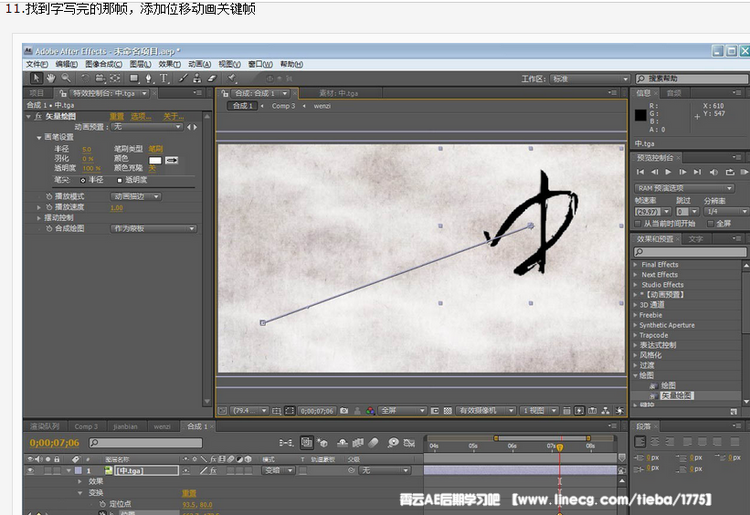Select the Horizontal Type tool
750x515 pixels.
[164, 78]
